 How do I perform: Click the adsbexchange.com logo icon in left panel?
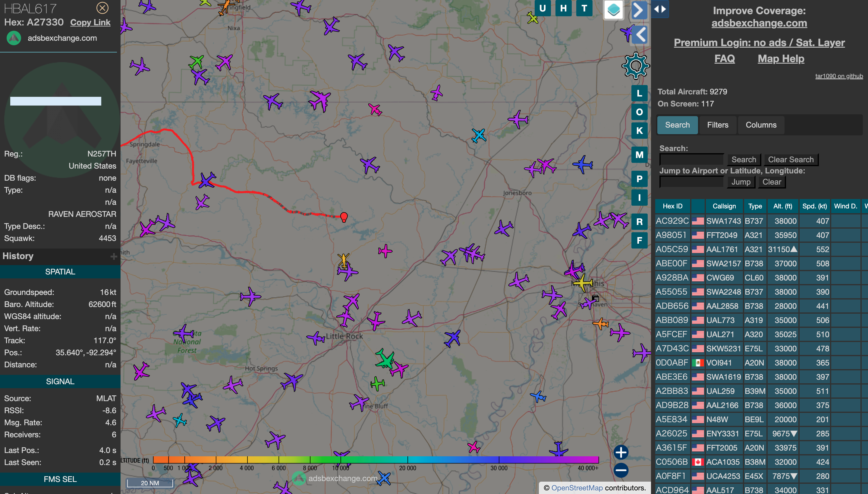coord(14,38)
